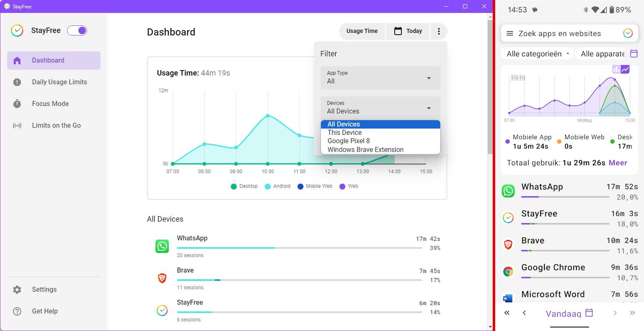Click the Limits on the Go broadcast icon
Screen dimensions: 644x331
pyautogui.click(x=17, y=126)
